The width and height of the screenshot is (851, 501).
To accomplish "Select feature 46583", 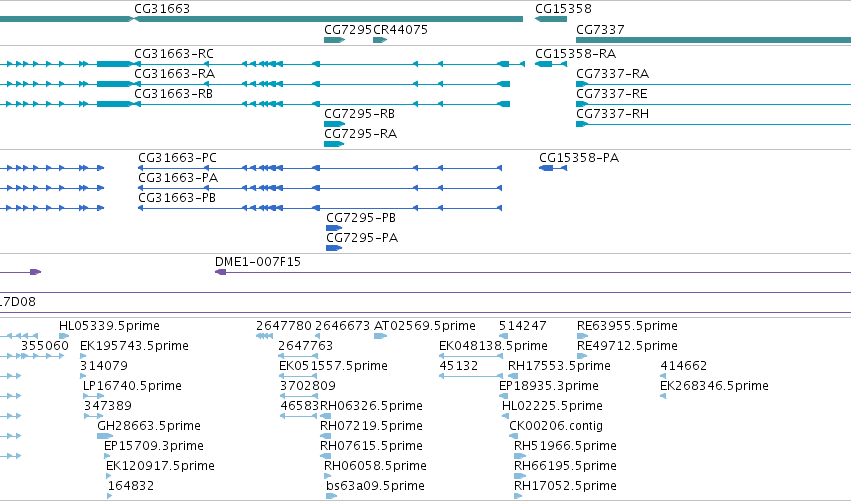I will click(300, 406).
